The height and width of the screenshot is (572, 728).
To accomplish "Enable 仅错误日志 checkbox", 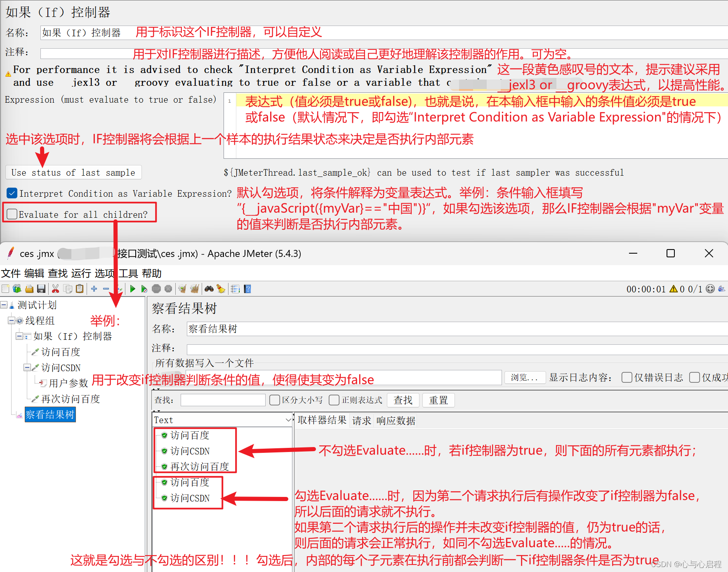I will pyautogui.click(x=627, y=377).
